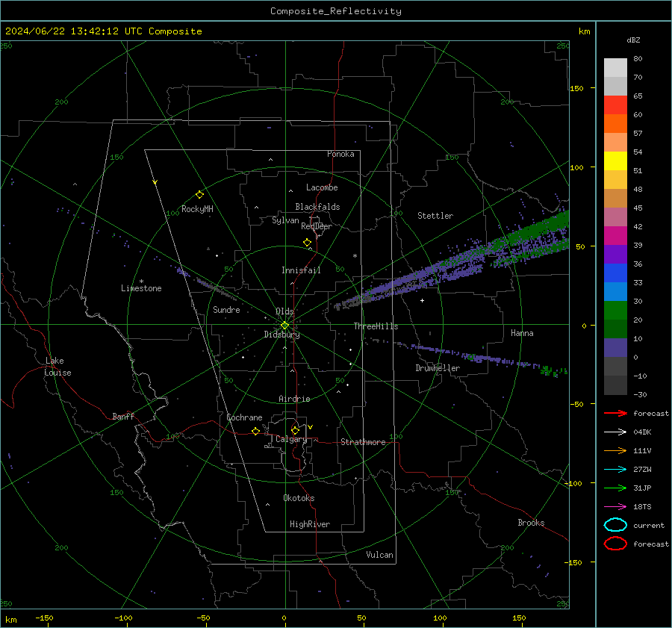The image size is (672, 628).
Task: Click the yellow diamond marker below Cochrane
Action: tap(256, 432)
